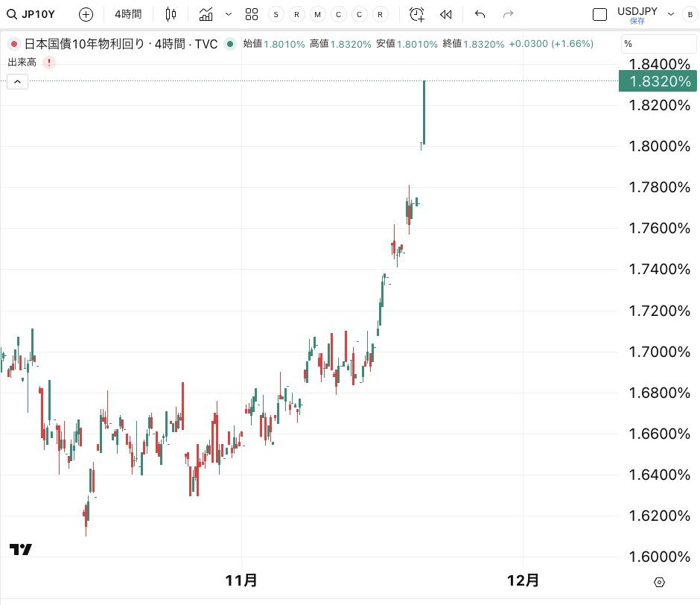Click the volume error exclamation icon
This screenshot has height=605, width=700.
[49, 63]
